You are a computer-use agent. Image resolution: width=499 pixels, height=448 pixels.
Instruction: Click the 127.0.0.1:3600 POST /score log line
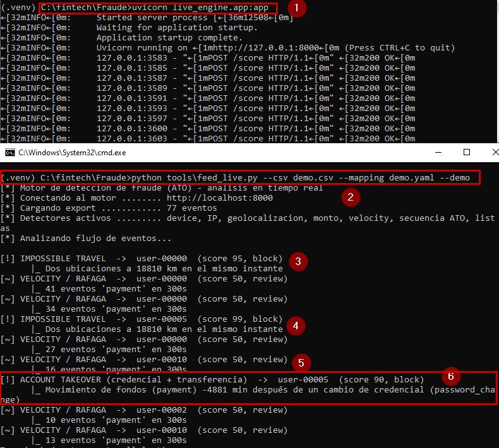[x=208, y=129]
